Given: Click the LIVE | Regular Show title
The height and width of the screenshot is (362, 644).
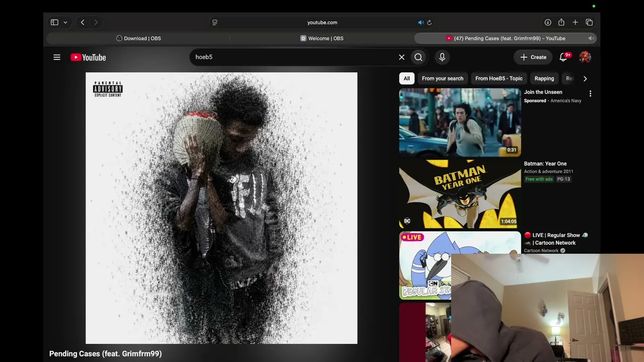Looking at the screenshot, I should pos(556,239).
